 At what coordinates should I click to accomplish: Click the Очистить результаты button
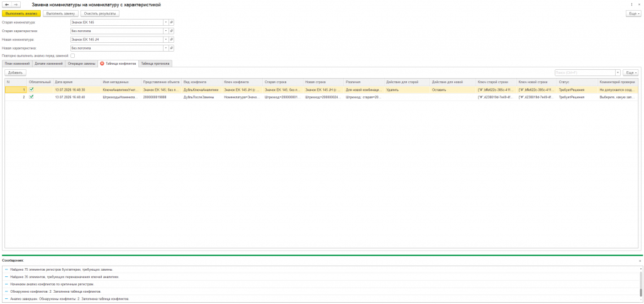click(x=100, y=14)
